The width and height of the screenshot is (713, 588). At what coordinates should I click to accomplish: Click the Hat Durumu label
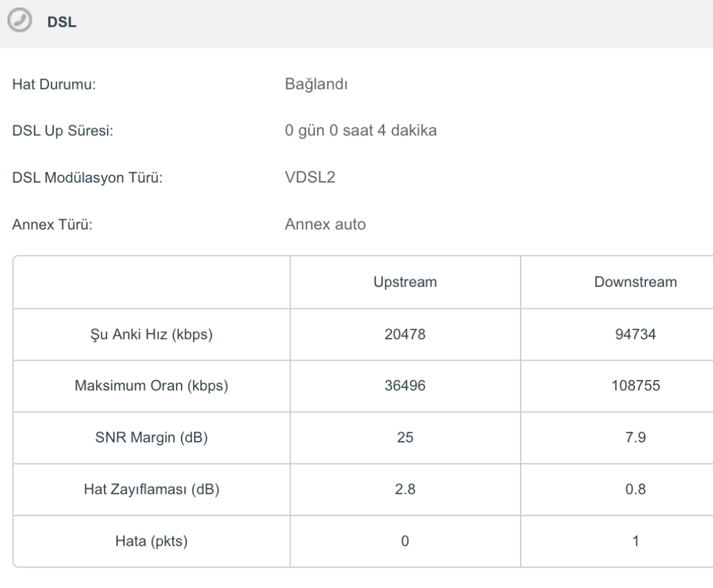coord(54,84)
